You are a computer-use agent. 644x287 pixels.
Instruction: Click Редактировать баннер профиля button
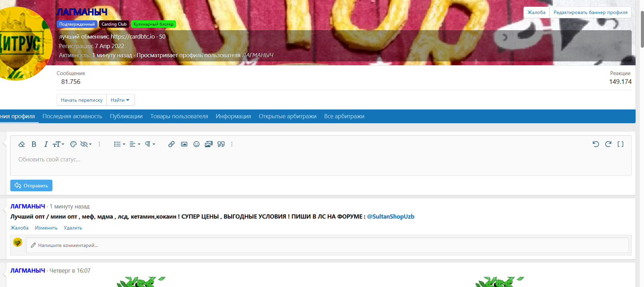tap(590, 12)
